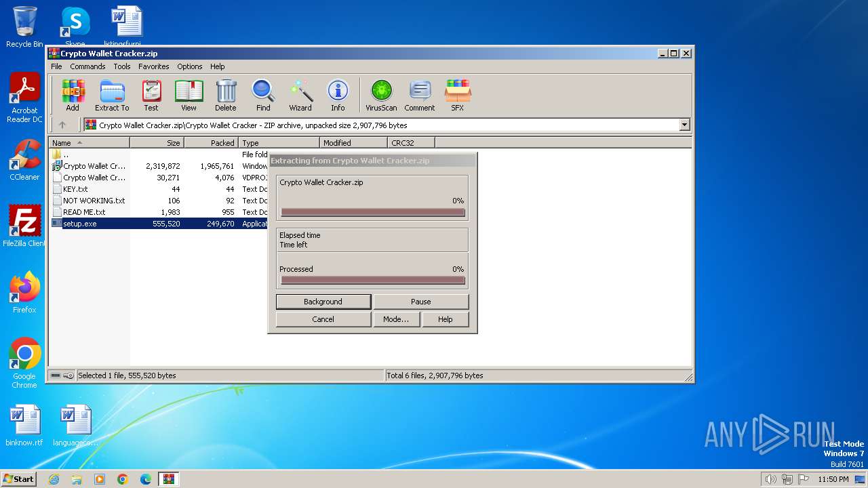Click Windows Explorer taskbar icon

coord(77,479)
